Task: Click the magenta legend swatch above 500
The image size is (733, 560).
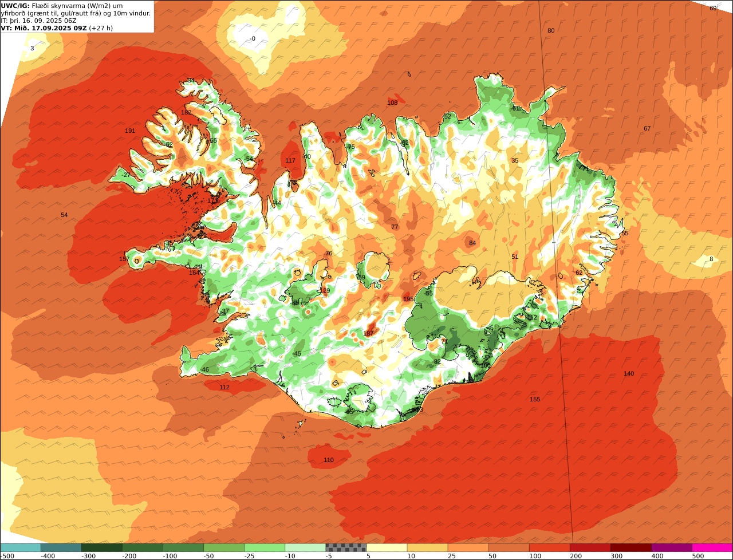Action: pos(712,547)
